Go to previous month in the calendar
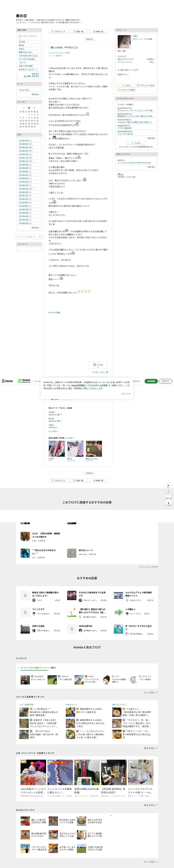The height and width of the screenshot is (868, 174). pyautogui.click(x=24, y=108)
